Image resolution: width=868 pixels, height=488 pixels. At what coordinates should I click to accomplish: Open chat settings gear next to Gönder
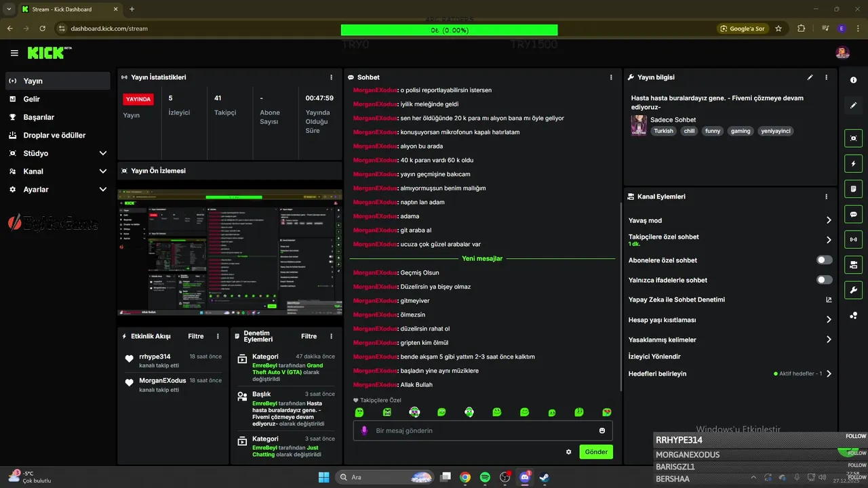point(568,452)
